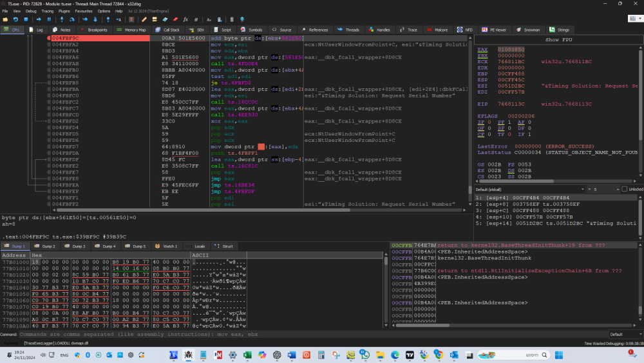Click the Show FPU button
This screenshot has width=644, height=363.
559,39
